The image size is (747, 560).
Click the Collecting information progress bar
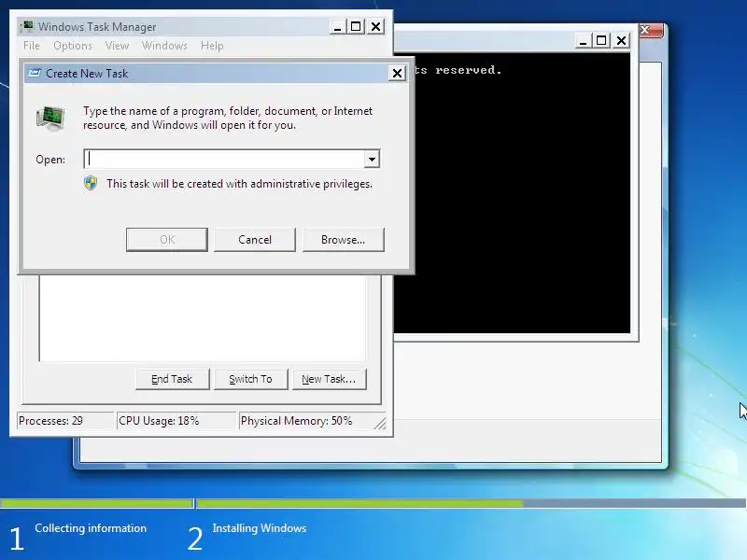pyautogui.click(x=97, y=503)
